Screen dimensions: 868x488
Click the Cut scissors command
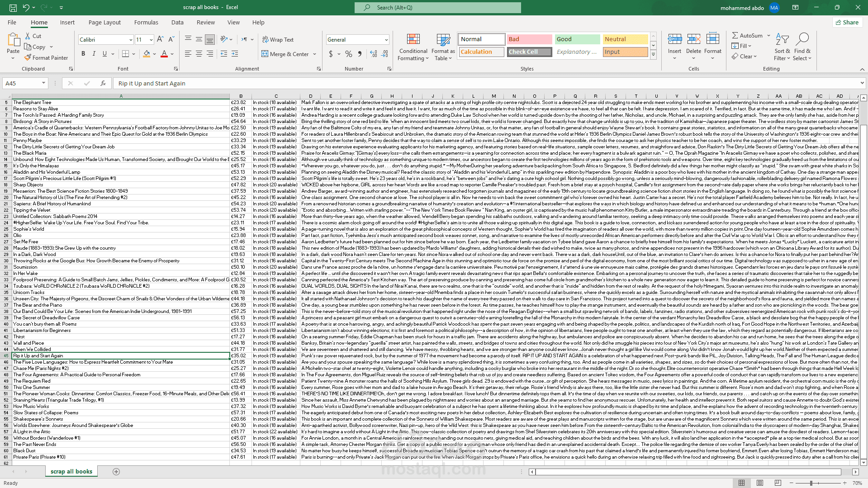click(33, 36)
